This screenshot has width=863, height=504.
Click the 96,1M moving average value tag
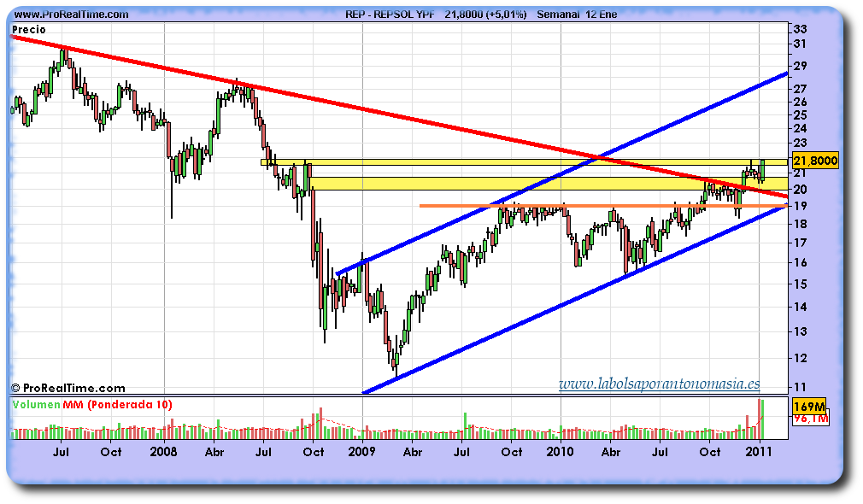811,419
